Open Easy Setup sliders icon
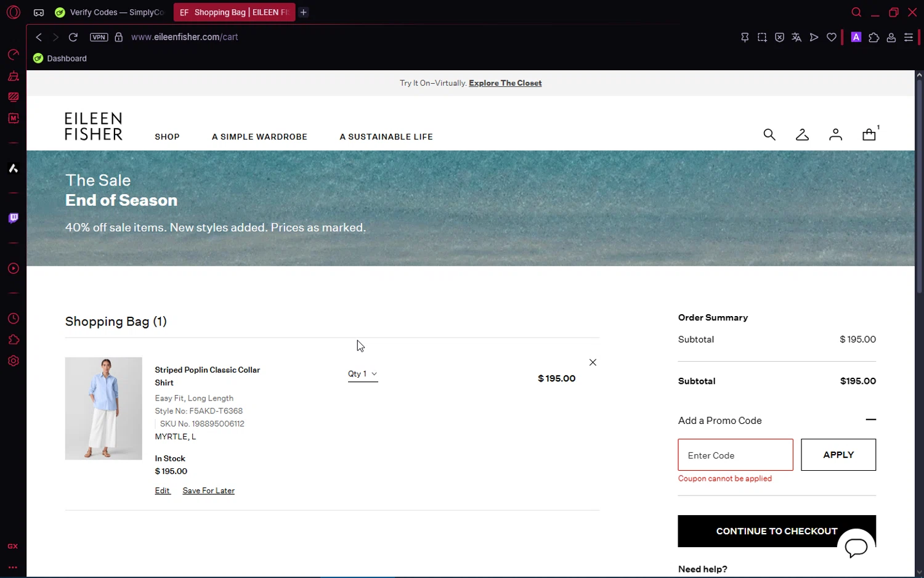This screenshot has width=924, height=578. point(908,38)
